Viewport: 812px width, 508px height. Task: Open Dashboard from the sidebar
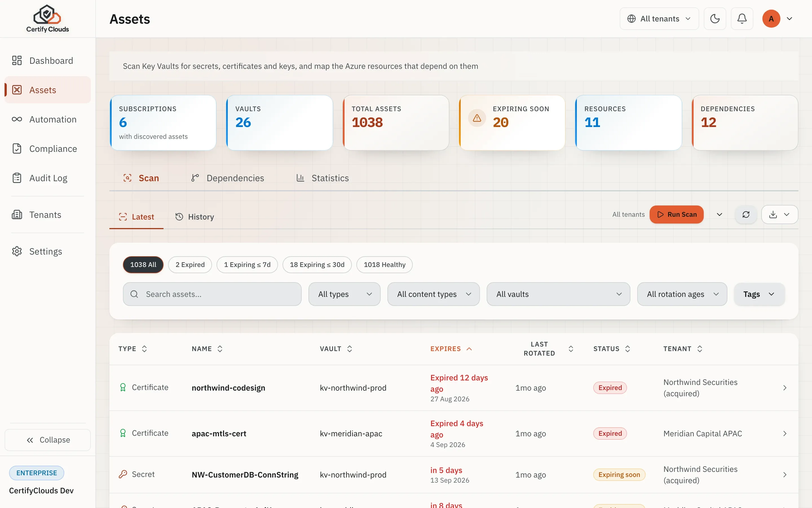(48, 60)
